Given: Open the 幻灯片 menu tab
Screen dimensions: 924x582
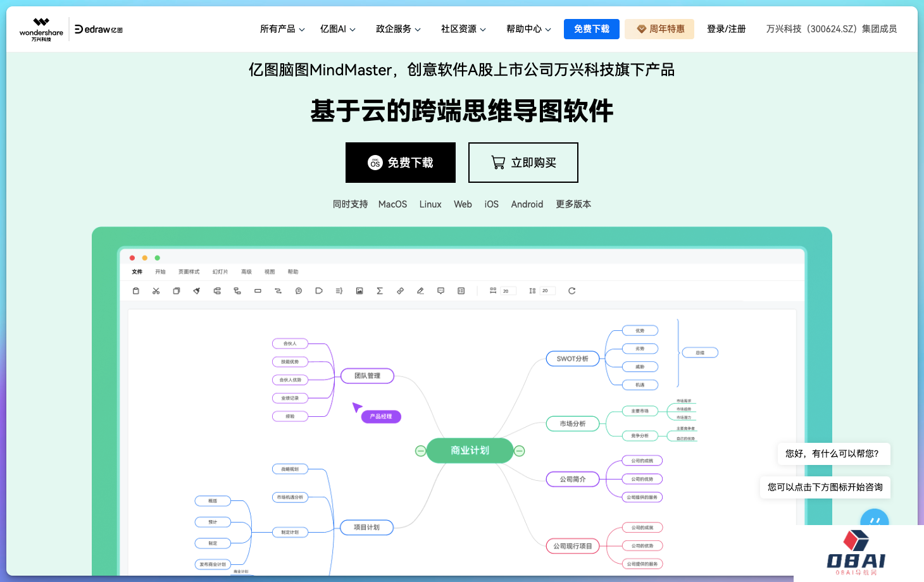Looking at the screenshot, I should 220,272.
